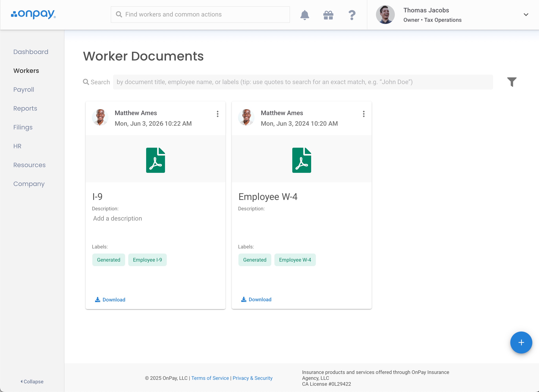Open the notifications bell

tap(304, 15)
